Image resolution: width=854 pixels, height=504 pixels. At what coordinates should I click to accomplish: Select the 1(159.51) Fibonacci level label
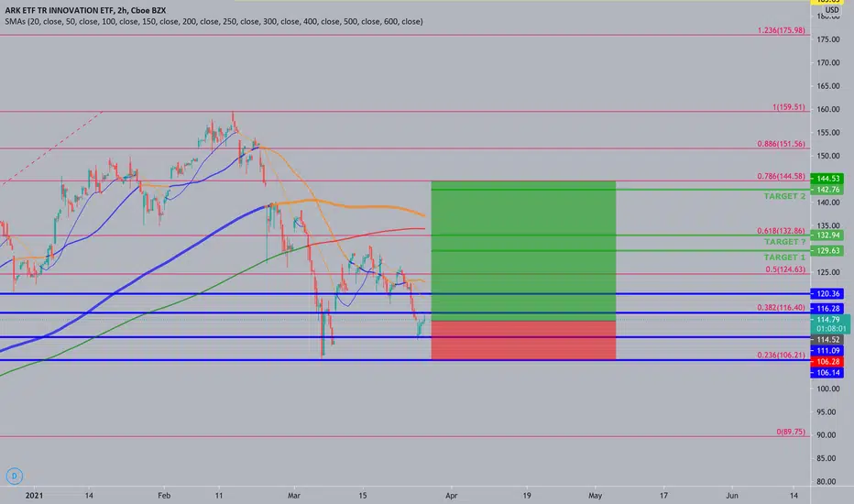pos(788,107)
